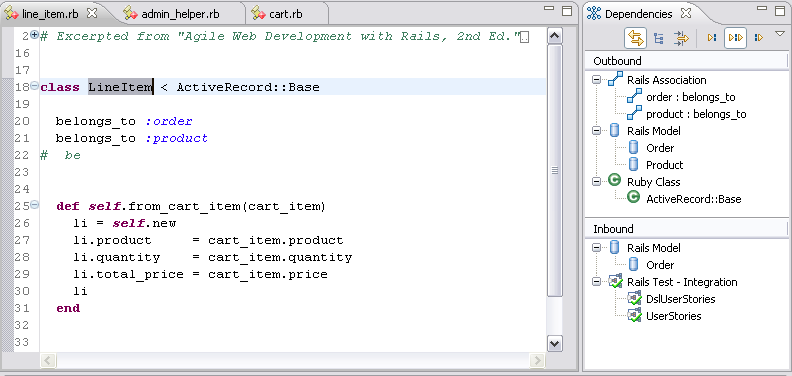Open the Dependencies view menu triangle
Image resolution: width=792 pixels, height=376 pixels.
click(x=780, y=34)
